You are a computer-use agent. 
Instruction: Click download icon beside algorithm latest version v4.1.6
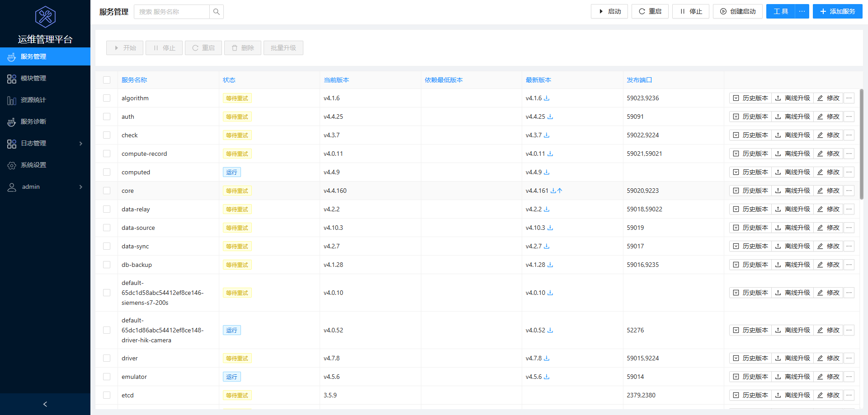[547, 98]
